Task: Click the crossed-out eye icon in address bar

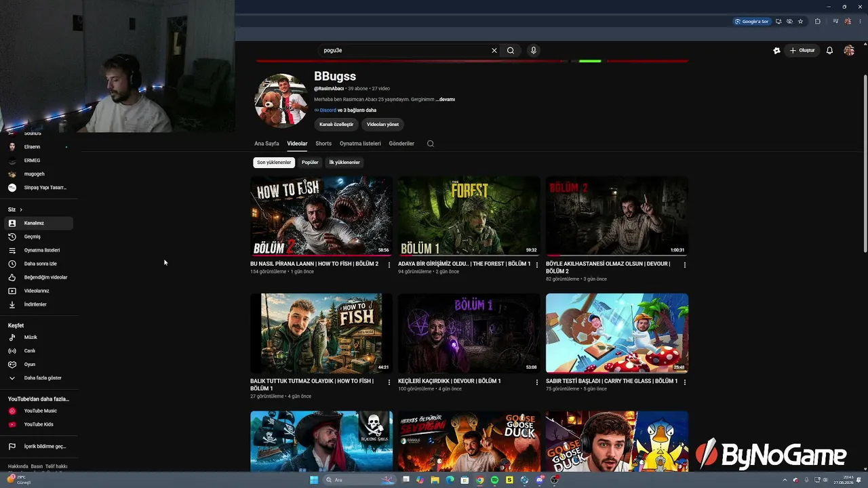Action: [789, 21]
